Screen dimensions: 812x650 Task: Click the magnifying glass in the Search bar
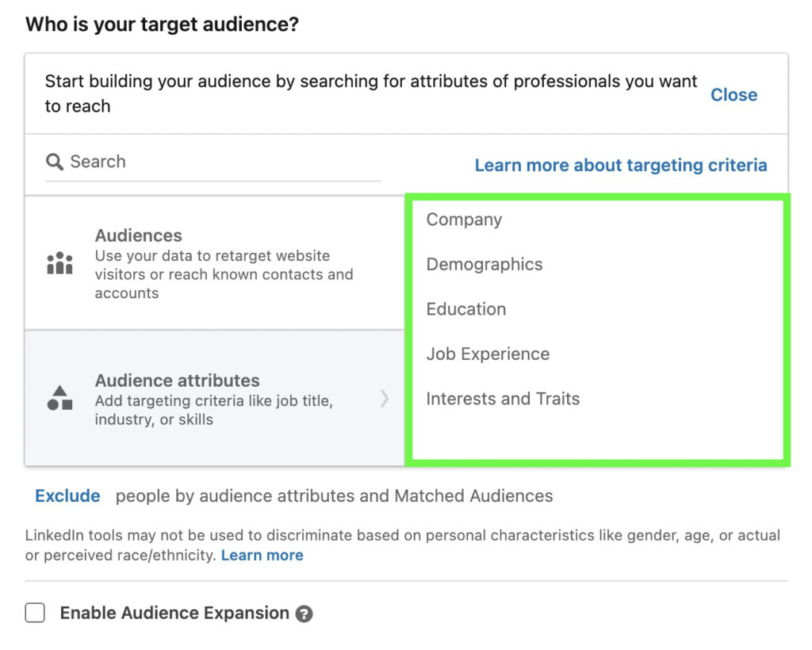(55, 162)
